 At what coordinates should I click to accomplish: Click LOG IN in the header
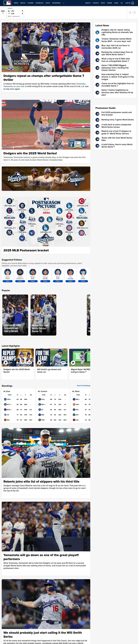128,3
